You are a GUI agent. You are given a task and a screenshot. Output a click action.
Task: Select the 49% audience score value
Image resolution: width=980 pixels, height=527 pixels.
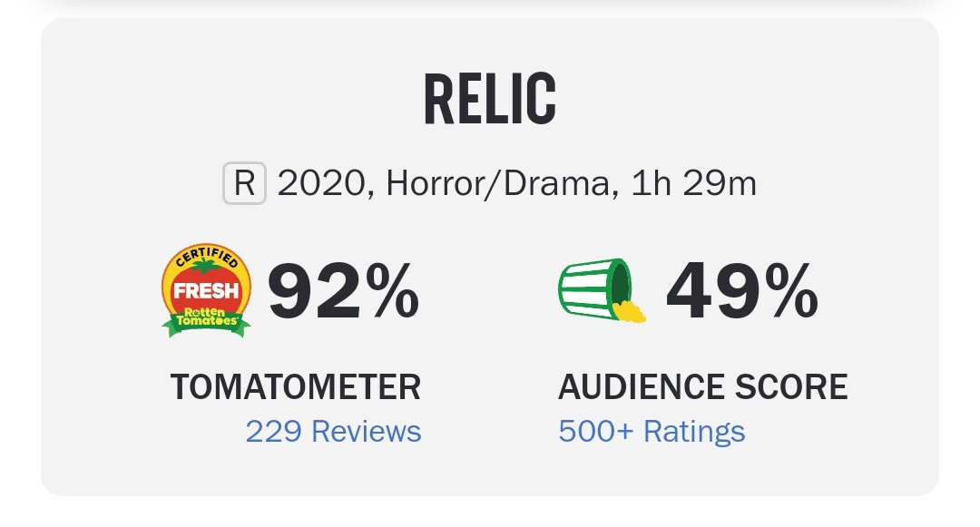(x=742, y=291)
